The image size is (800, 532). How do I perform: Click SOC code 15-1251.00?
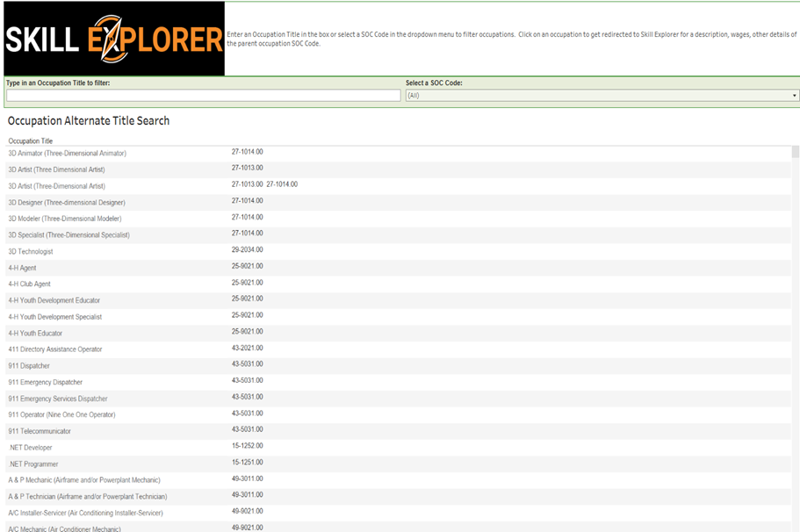pos(248,462)
